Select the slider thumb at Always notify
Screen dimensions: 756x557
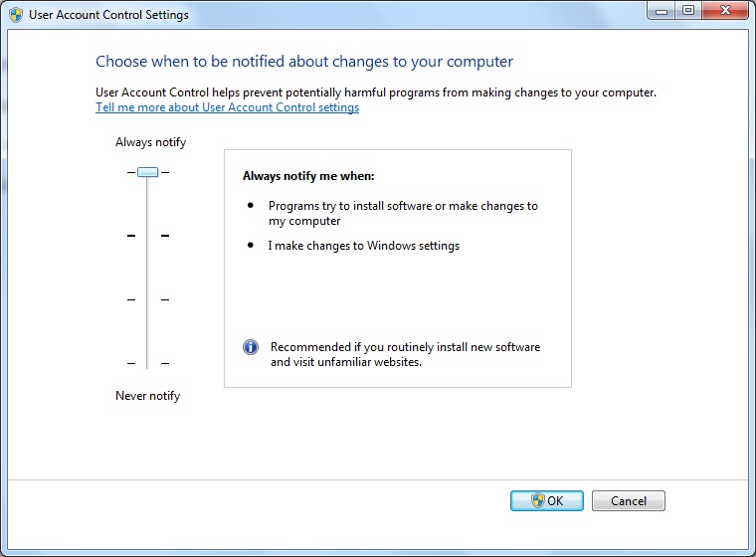(147, 172)
